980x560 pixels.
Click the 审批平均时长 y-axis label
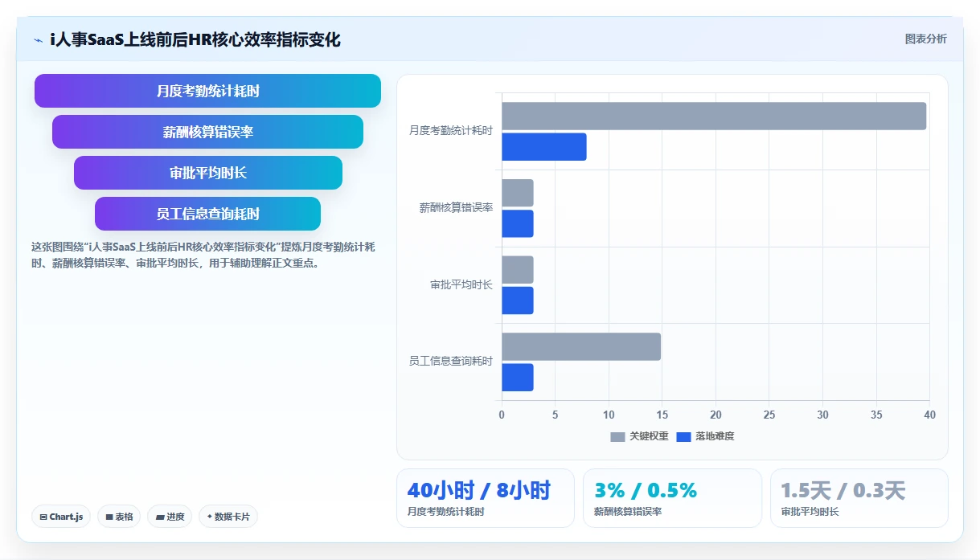click(x=461, y=284)
